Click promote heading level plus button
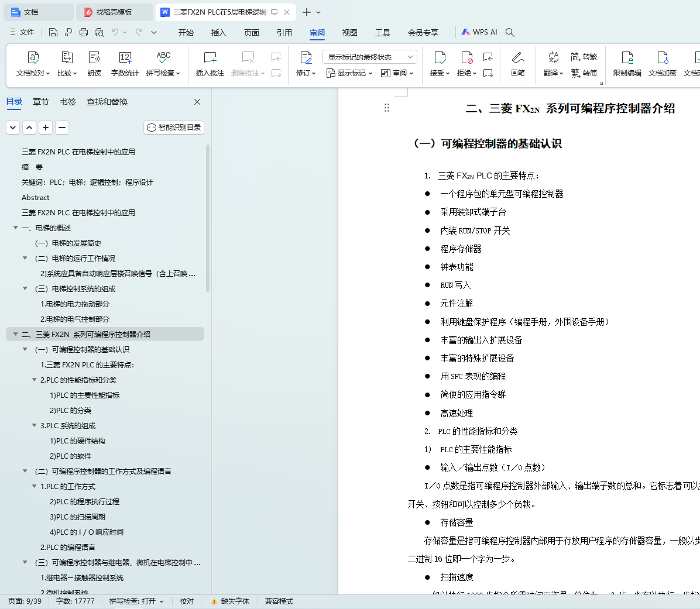 [46, 128]
